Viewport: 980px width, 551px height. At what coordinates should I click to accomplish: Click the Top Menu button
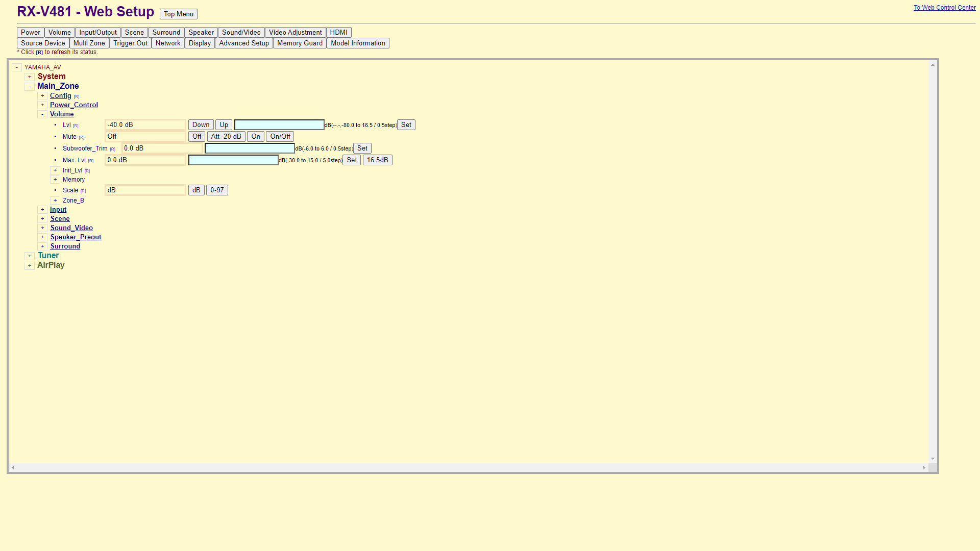click(x=179, y=14)
